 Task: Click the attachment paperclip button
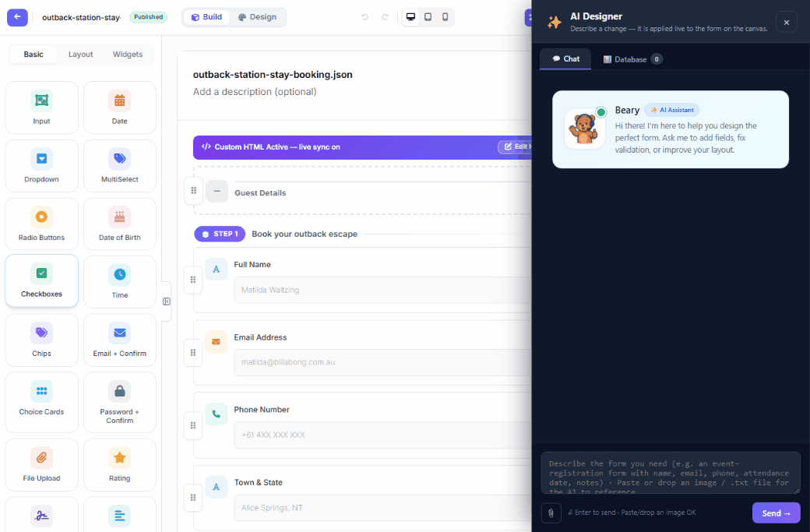[551, 513]
